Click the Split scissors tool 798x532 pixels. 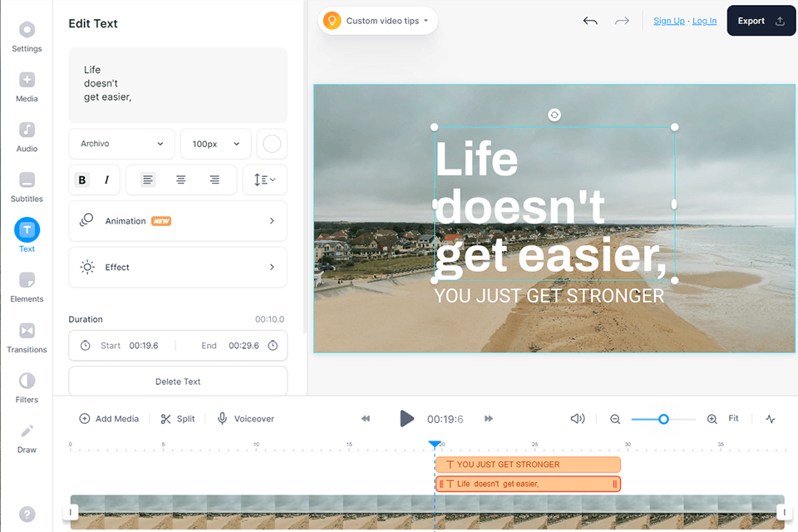coord(178,419)
